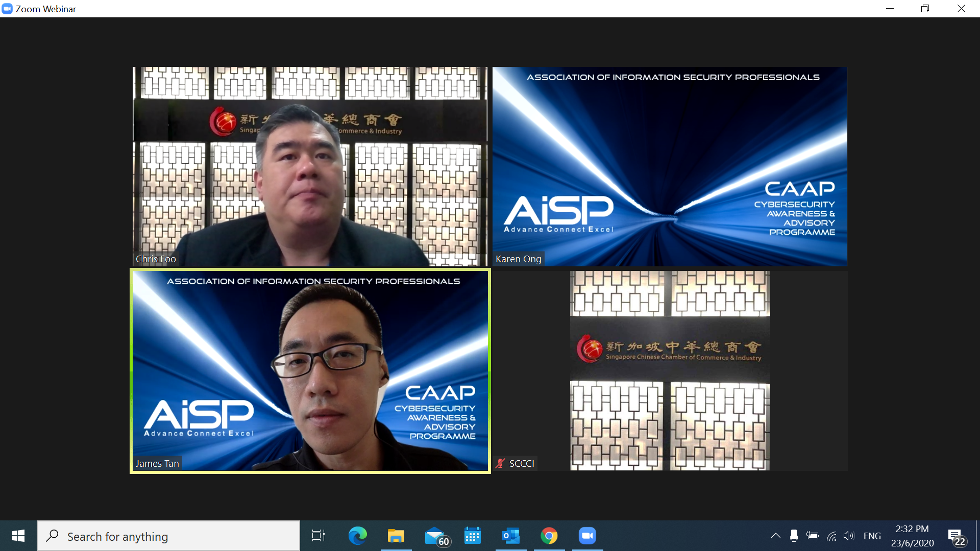980x551 pixels.
Task: Click the James Tan name label
Action: pyautogui.click(x=157, y=463)
